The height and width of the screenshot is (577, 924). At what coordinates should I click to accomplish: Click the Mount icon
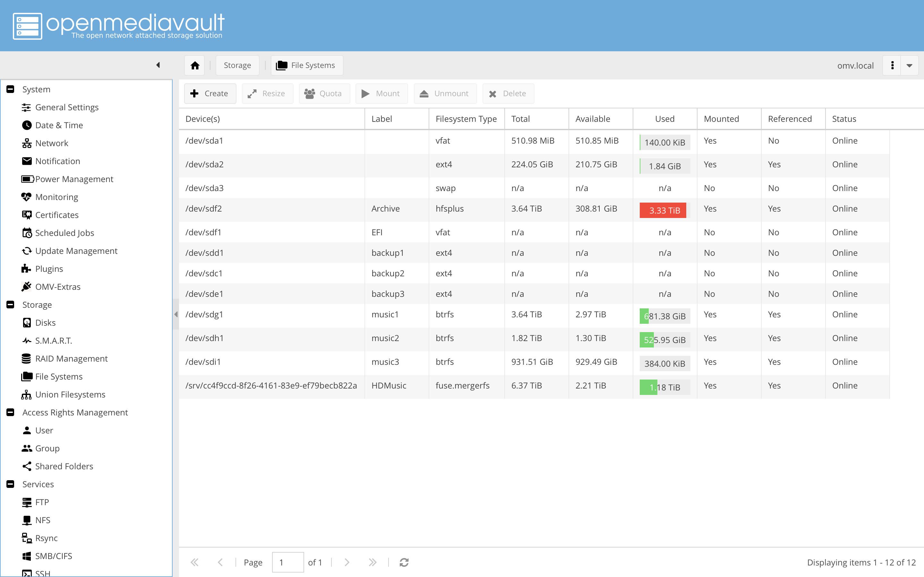pos(365,93)
